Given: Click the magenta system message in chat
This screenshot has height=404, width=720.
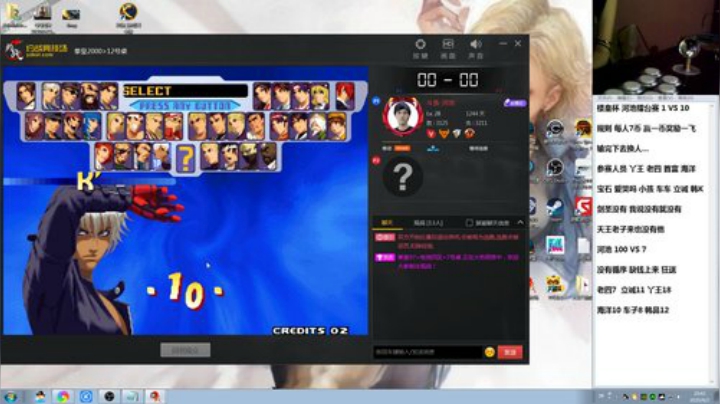Looking at the screenshot, I should click(x=447, y=262).
